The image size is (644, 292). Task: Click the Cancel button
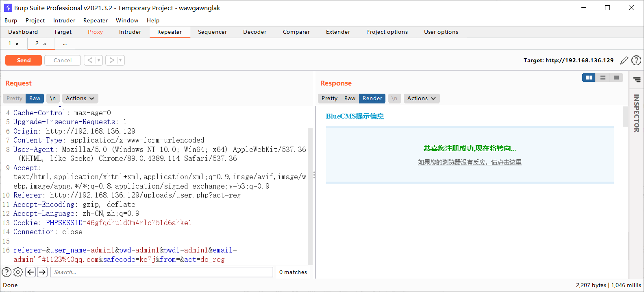(x=63, y=60)
